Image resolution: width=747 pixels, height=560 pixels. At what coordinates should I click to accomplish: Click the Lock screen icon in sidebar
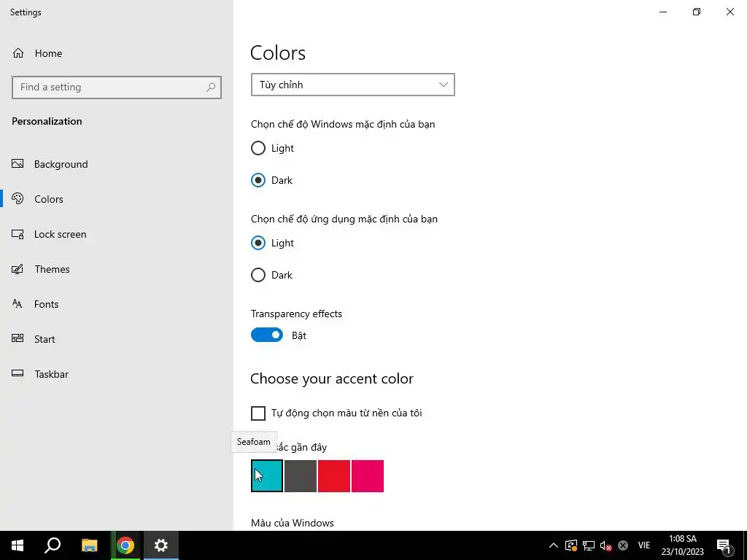point(18,234)
